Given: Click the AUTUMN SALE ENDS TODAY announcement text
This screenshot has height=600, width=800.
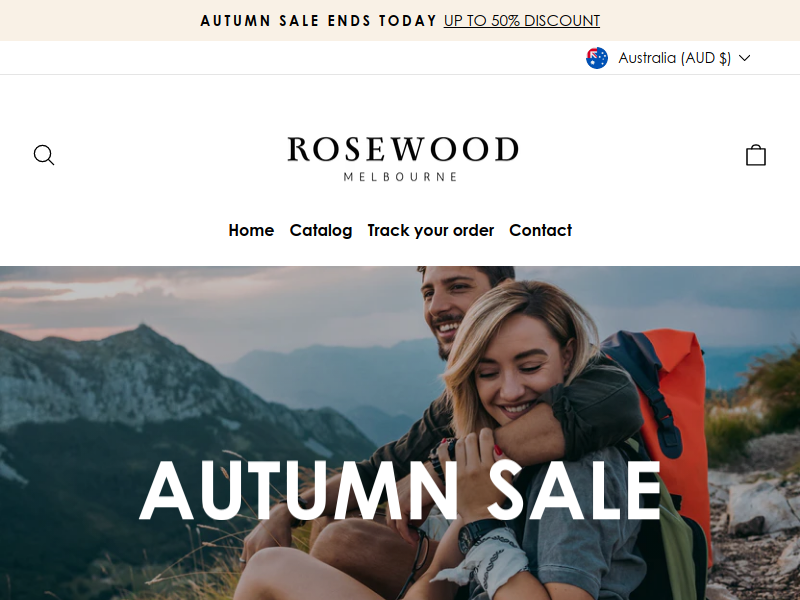Looking at the screenshot, I should (x=318, y=21).
